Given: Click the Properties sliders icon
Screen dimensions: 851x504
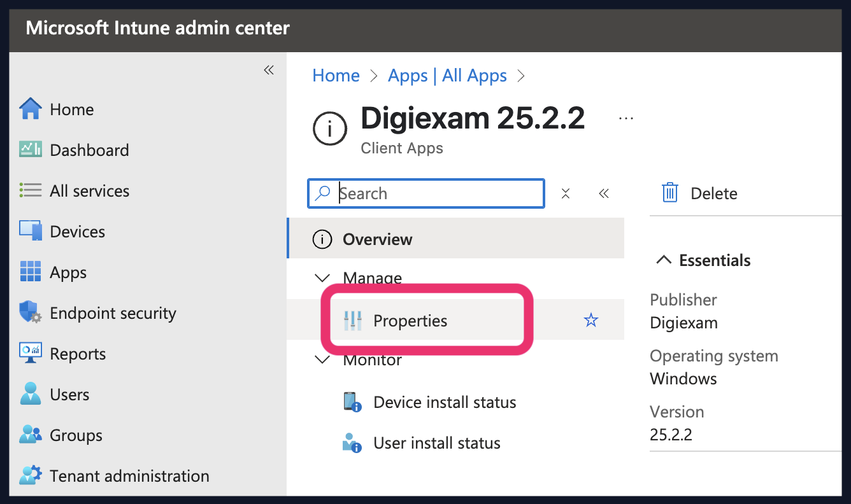Looking at the screenshot, I should (353, 321).
